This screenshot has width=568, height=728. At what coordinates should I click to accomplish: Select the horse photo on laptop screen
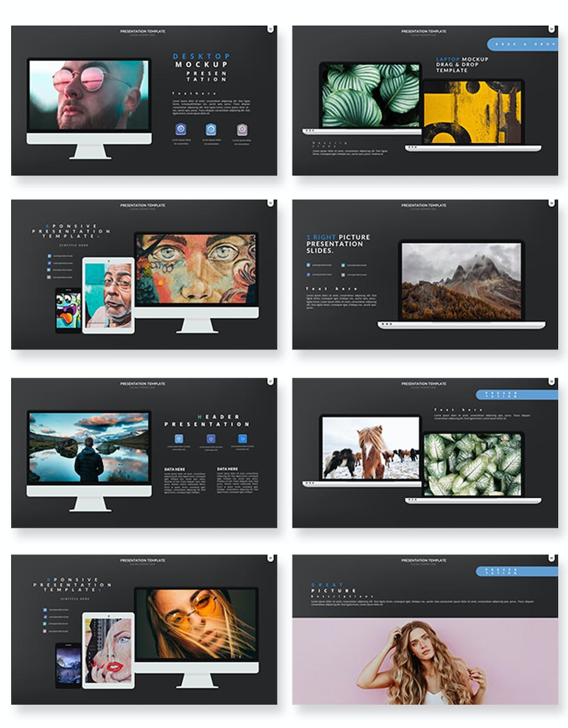click(x=370, y=449)
